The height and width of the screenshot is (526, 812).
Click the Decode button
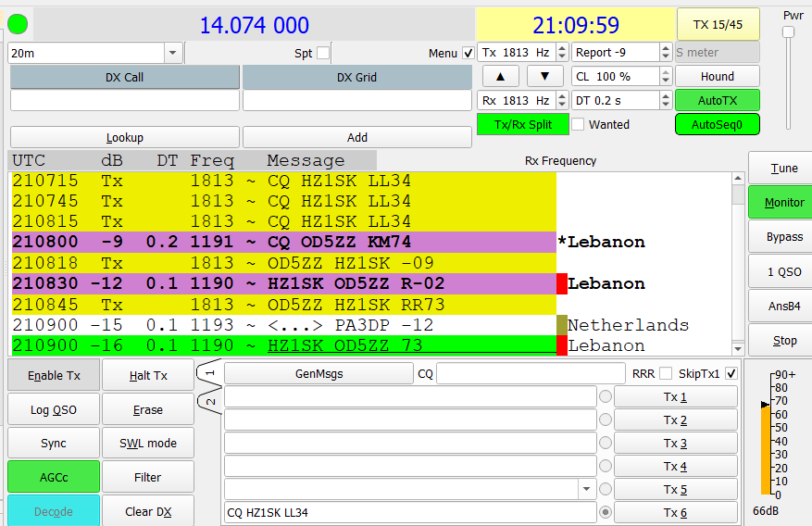click(54, 511)
